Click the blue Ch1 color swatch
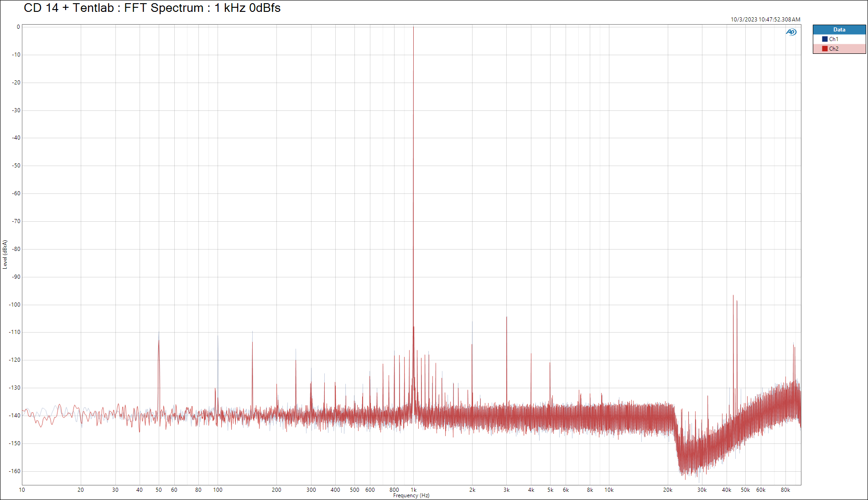868x500 pixels. [x=825, y=39]
